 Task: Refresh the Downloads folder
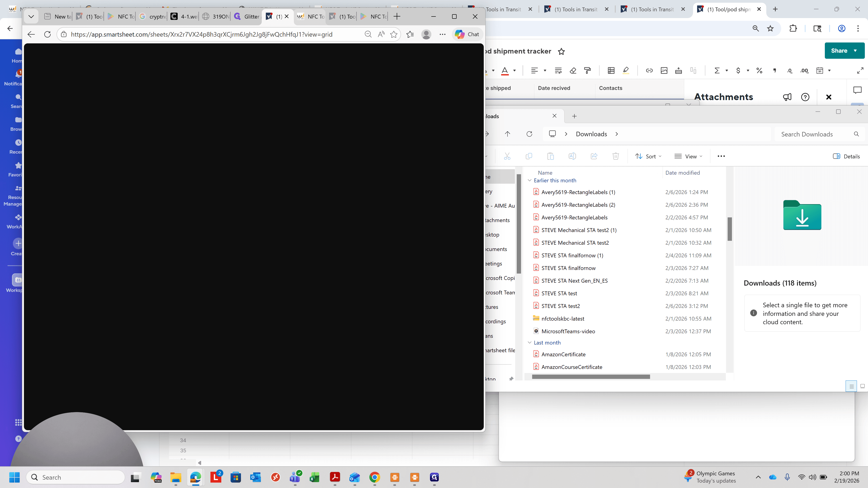(x=529, y=134)
